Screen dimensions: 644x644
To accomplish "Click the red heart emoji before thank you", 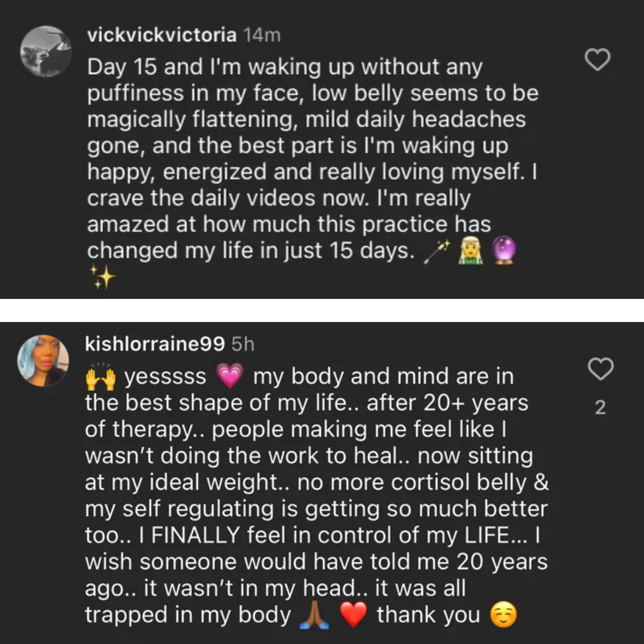I will tap(353, 615).
